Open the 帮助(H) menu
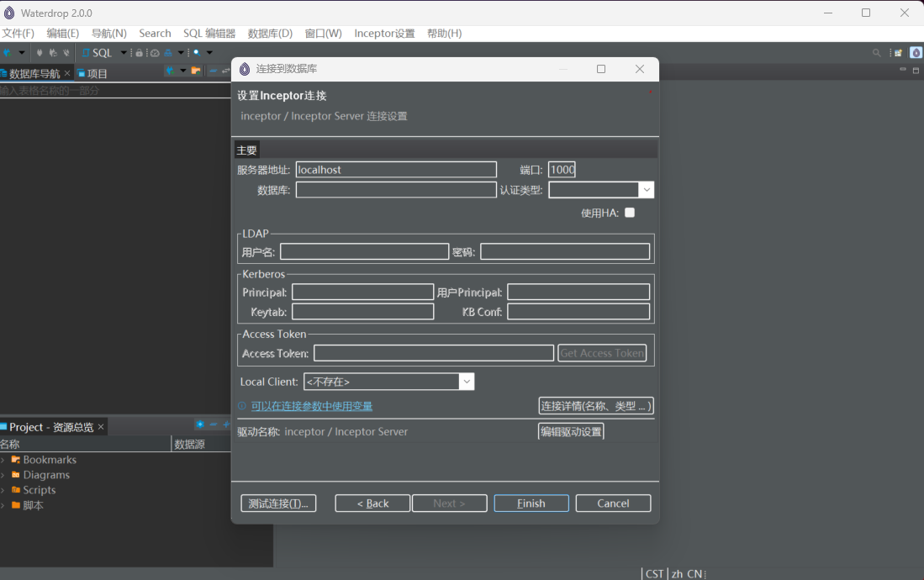This screenshot has height=580, width=924. 444,34
